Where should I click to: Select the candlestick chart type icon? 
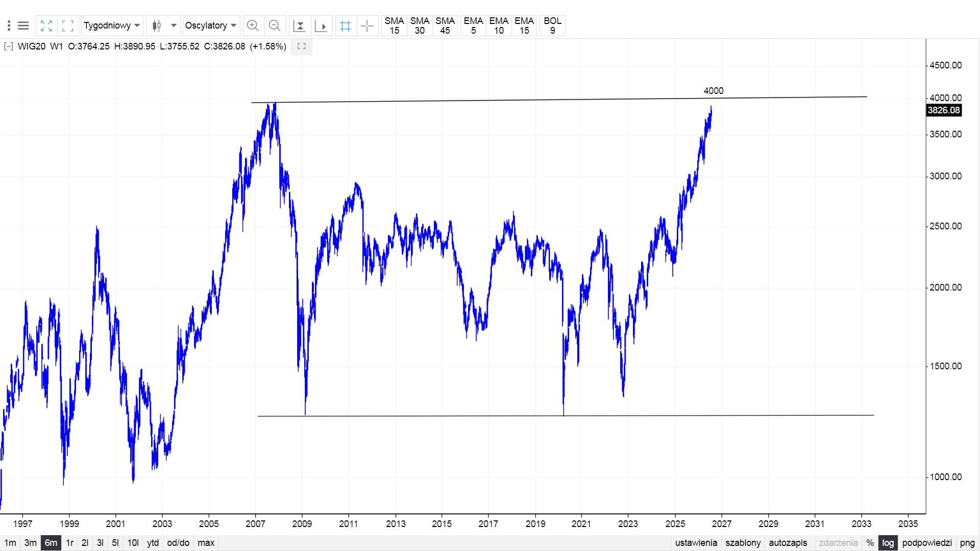(x=157, y=26)
